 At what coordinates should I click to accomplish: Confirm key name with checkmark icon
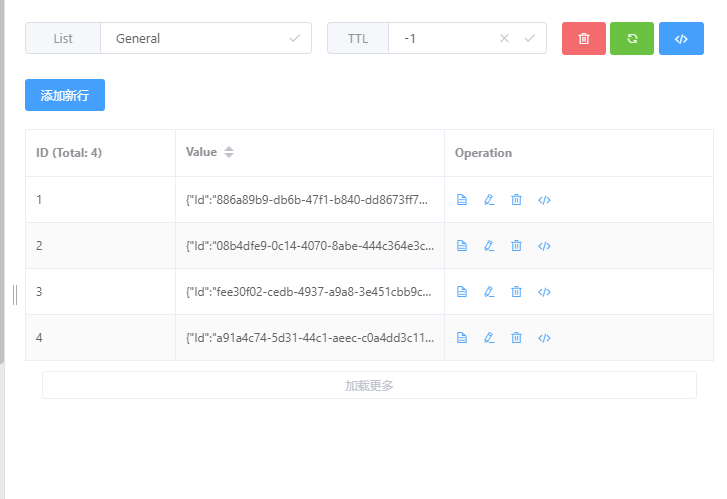click(294, 38)
